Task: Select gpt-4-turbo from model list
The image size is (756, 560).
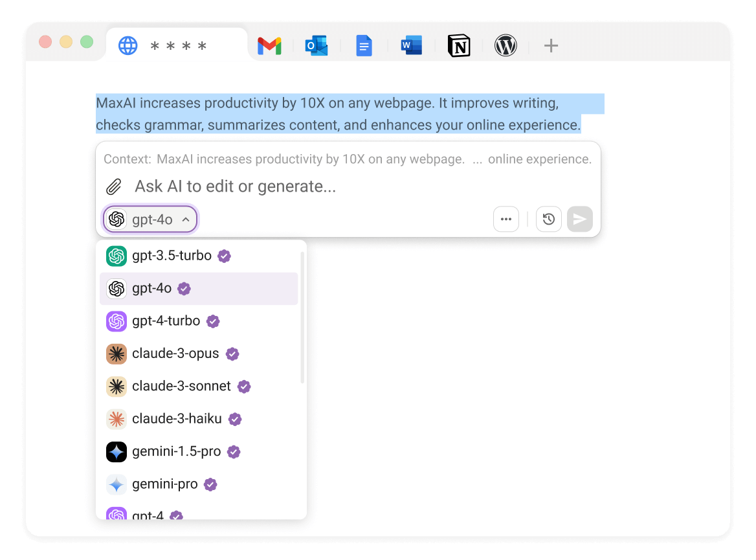Action: tap(166, 321)
